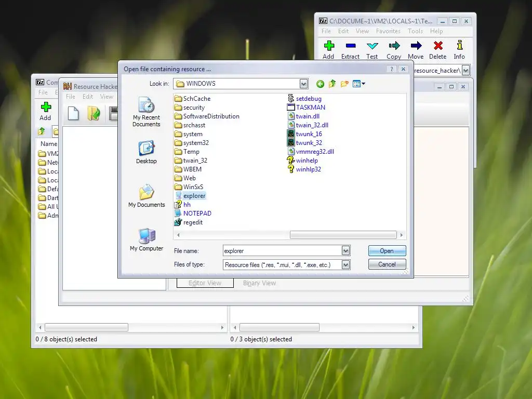Click left pane scrollbar in 7-Zip window
Screen dimensions: 532x399
tap(87, 327)
